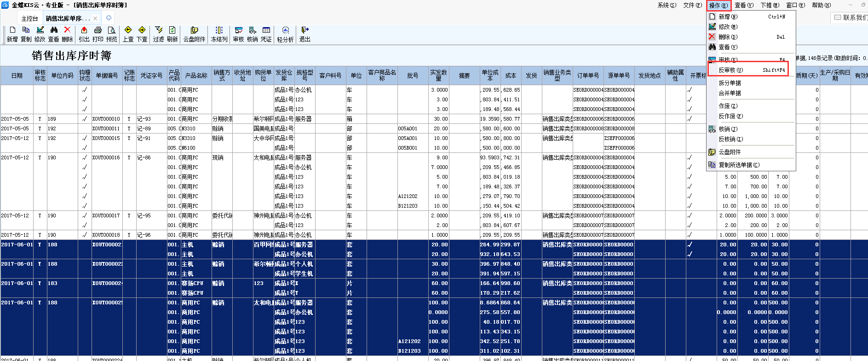Screen dimensions: 868x361
Task: Click the 引出 (Export) toolbar icon
Action: pyautogui.click(x=84, y=34)
